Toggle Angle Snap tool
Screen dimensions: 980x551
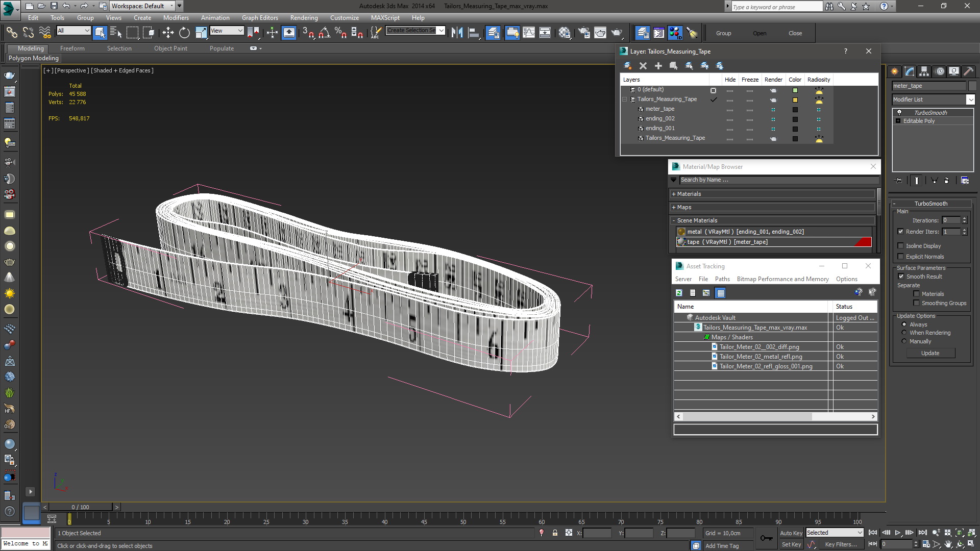click(x=324, y=33)
